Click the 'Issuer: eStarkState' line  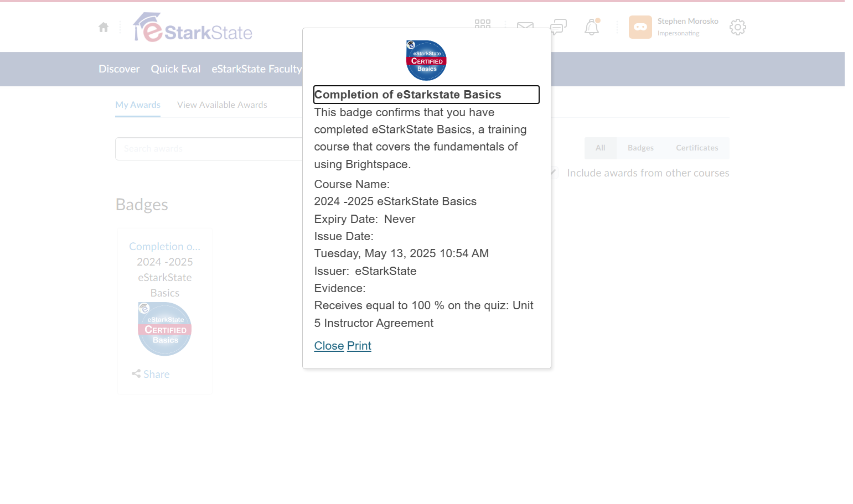(365, 271)
